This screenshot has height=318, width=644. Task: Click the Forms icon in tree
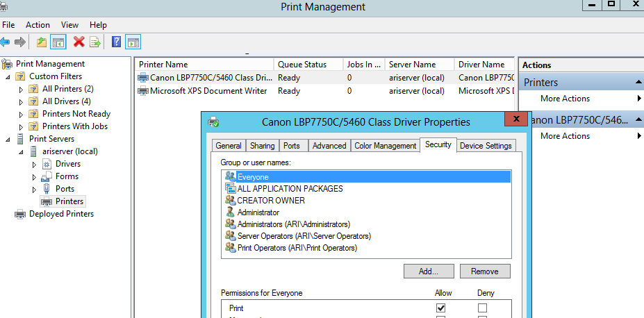coord(47,176)
